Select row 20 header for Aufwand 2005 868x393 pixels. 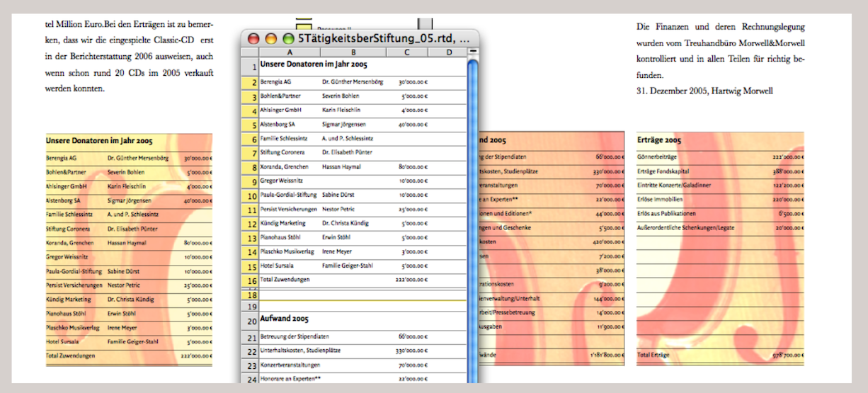(x=250, y=321)
